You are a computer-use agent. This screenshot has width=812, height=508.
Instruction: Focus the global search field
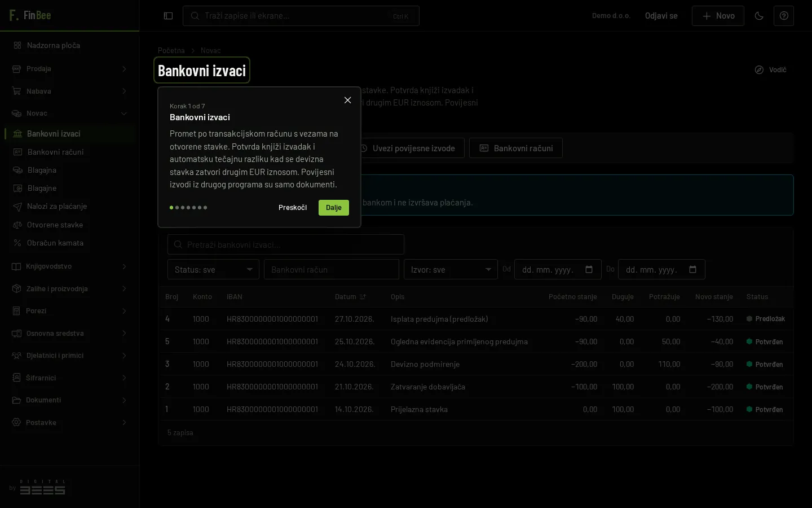[x=301, y=16]
